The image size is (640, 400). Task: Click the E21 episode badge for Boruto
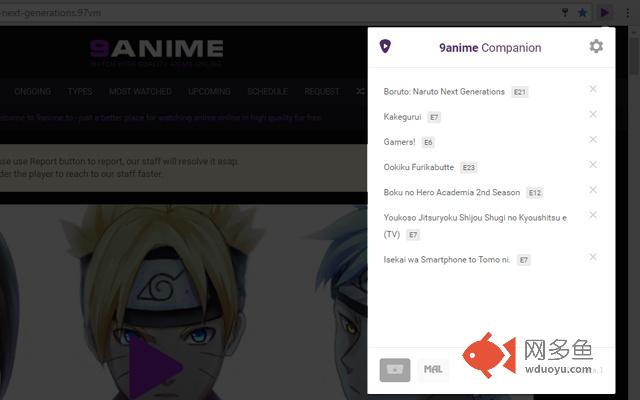pos(520,92)
